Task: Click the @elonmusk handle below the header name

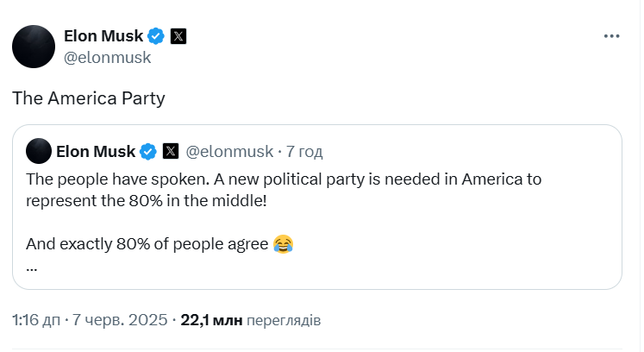Action: (x=107, y=58)
